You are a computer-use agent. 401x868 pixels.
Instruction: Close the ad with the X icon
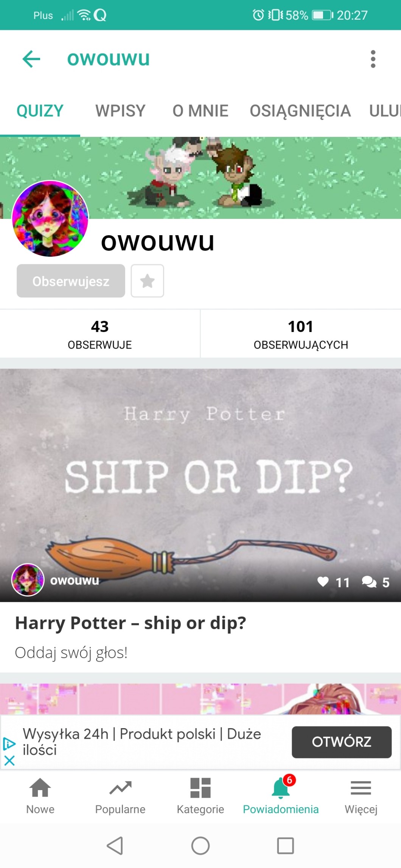point(9,761)
